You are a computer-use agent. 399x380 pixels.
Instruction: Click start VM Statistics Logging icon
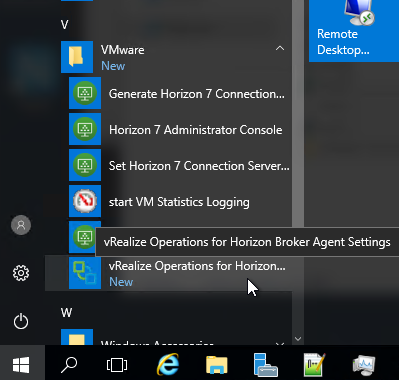pos(85,201)
